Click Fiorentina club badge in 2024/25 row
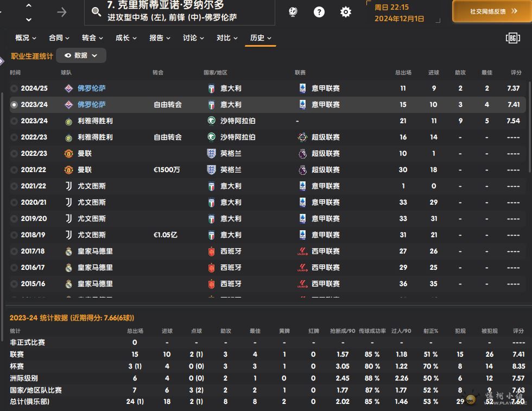532x411 pixels. coord(68,88)
